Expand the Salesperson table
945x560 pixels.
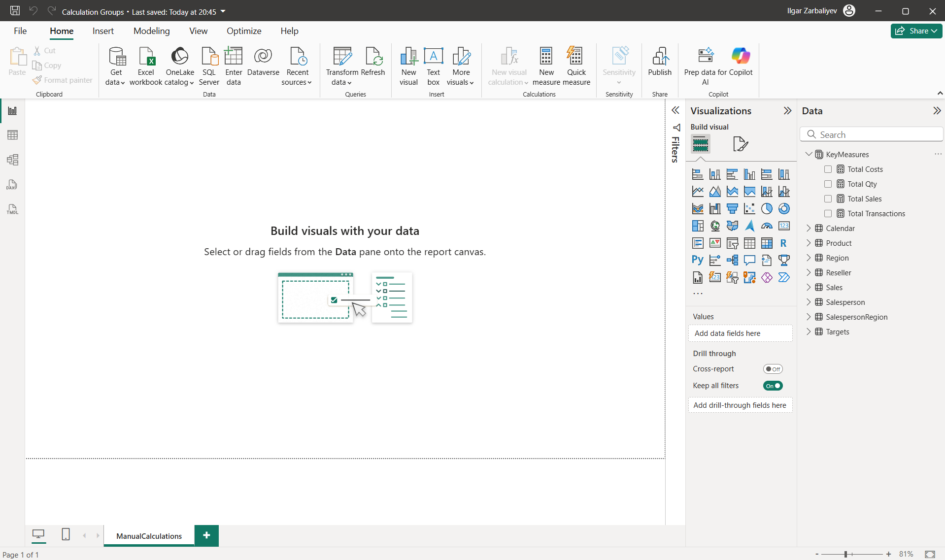point(809,302)
